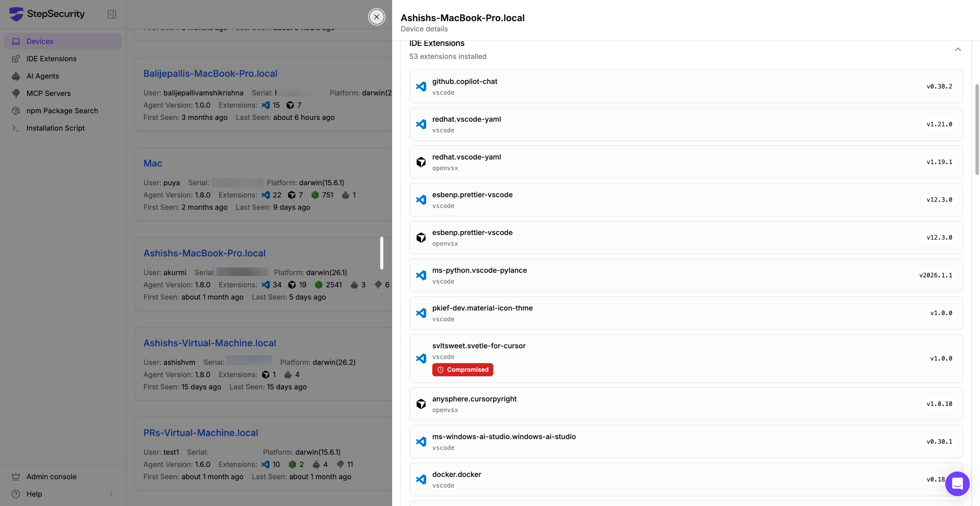Click the StepSecurity shield logo
Viewport: 980px width, 506px height.
click(x=16, y=14)
